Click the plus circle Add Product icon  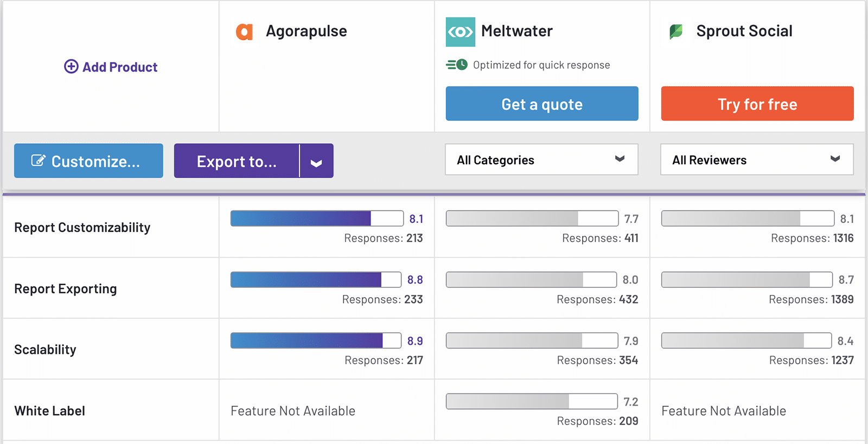71,67
